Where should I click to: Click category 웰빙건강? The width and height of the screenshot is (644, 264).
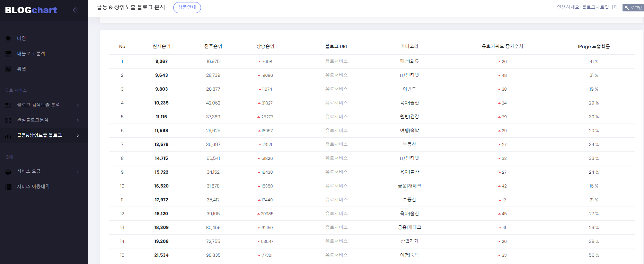click(409, 117)
